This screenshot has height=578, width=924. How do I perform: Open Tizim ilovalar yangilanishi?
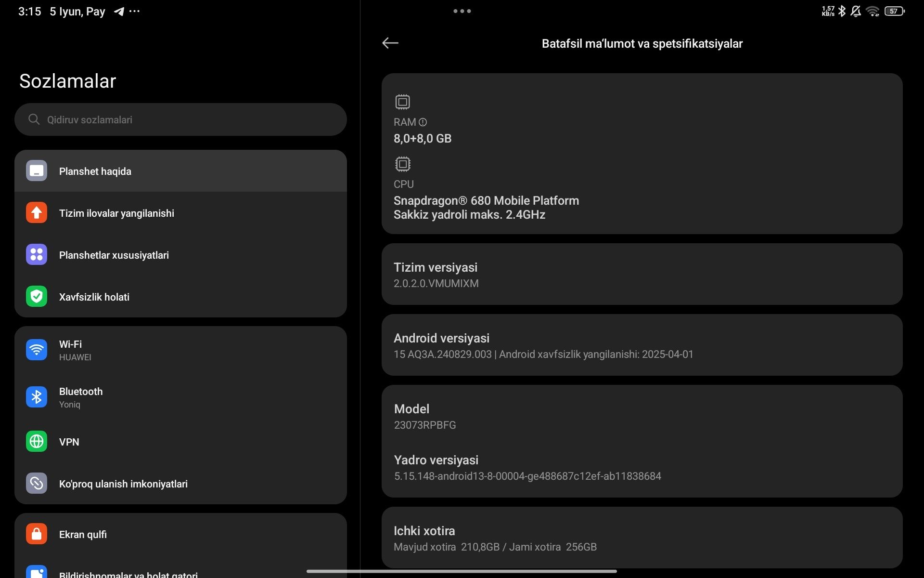click(x=180, y=213)
